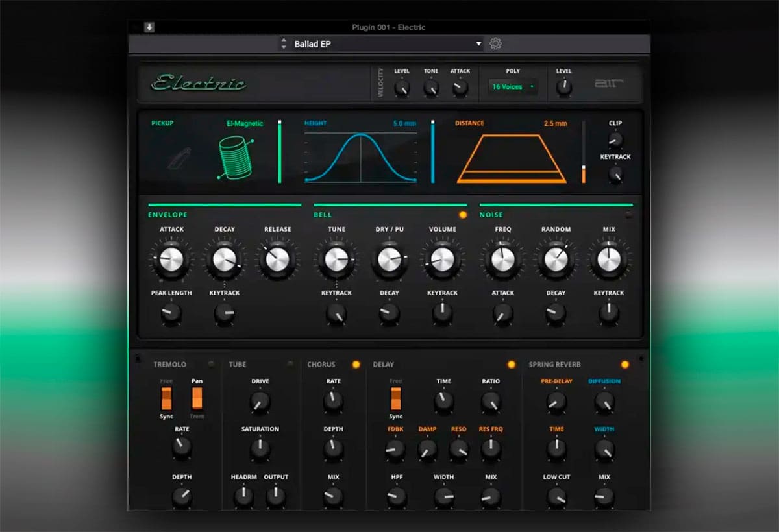Image resolution: width=779 pixels, height=532 pixels.
Task: Click the Tube Saturation knob
Action: tap(260, 450)
